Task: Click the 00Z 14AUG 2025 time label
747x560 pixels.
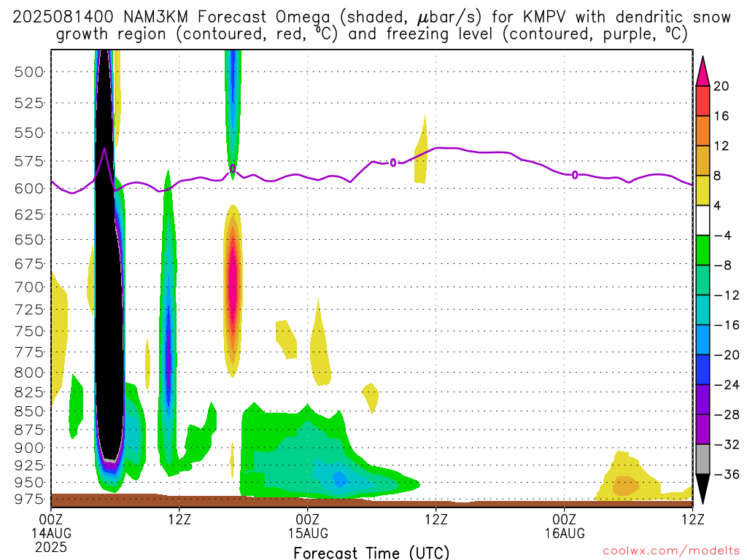Action: coord(51,533)
